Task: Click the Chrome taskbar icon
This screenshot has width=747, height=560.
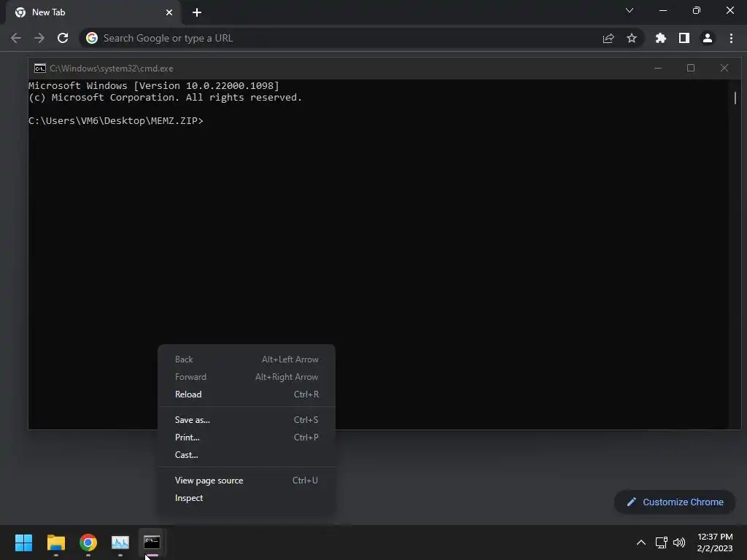Action: (x=88, y=542)
